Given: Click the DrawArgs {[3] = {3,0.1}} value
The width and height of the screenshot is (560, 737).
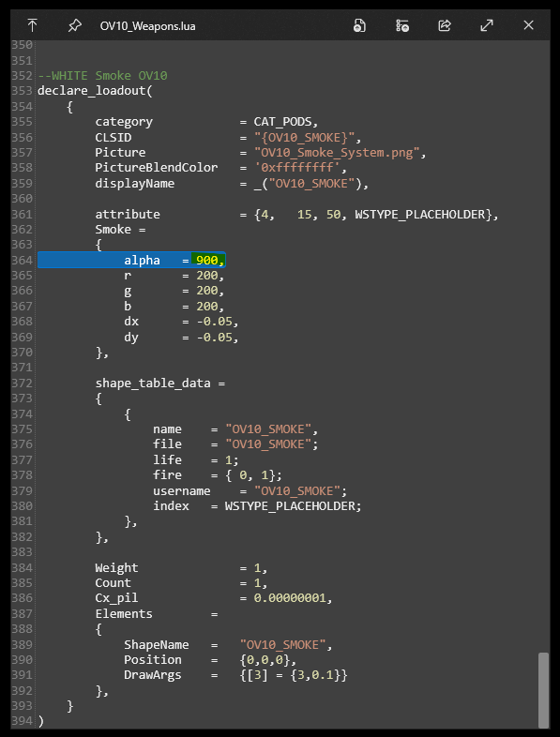Looking at the screenshot, I should (294, 675).
